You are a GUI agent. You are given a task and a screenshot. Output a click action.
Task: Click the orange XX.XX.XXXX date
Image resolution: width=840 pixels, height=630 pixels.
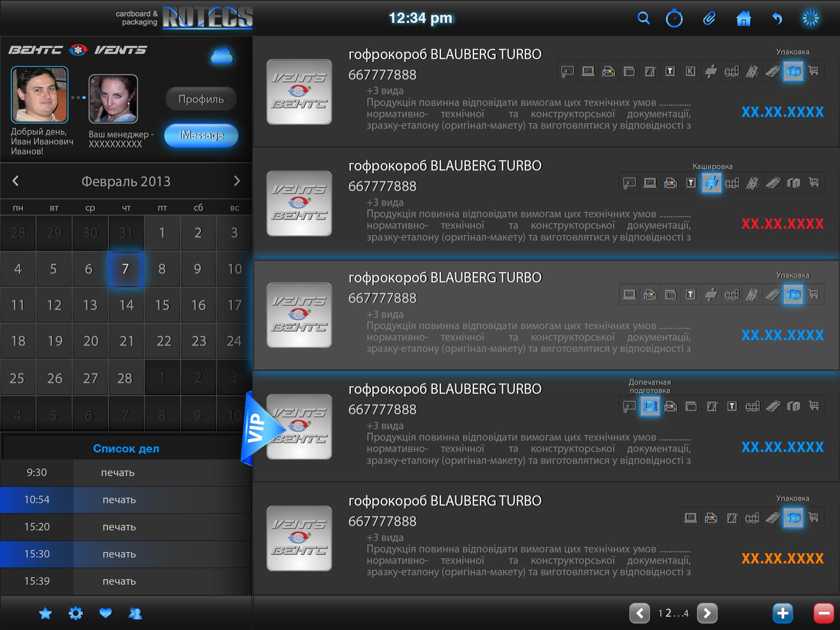pyautogui.click(x=783, y=558)
